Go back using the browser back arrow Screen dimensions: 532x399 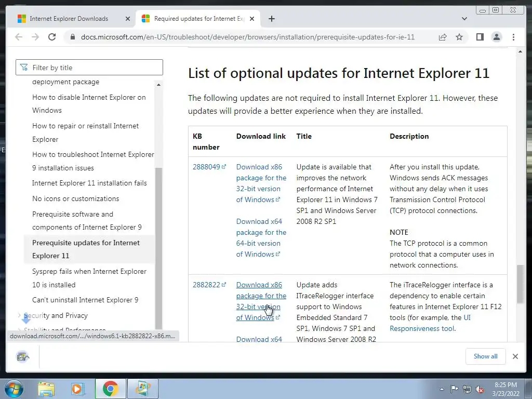coord(19,37)
